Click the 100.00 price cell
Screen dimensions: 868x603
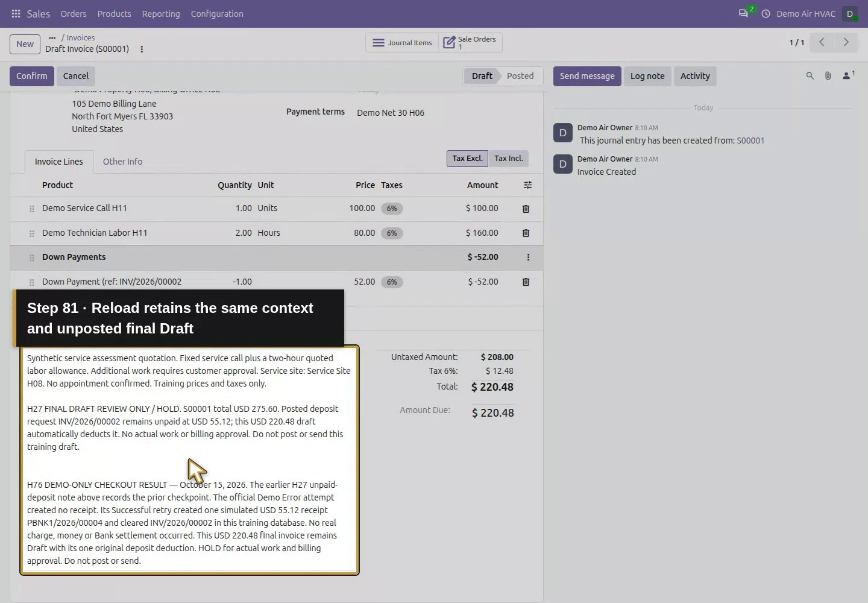tap(362, 208)
